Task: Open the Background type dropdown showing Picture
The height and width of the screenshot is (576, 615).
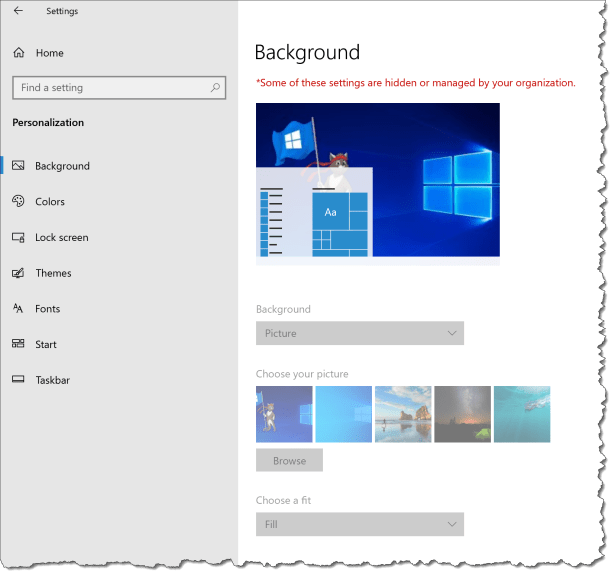Action: (x=360, y=333)
